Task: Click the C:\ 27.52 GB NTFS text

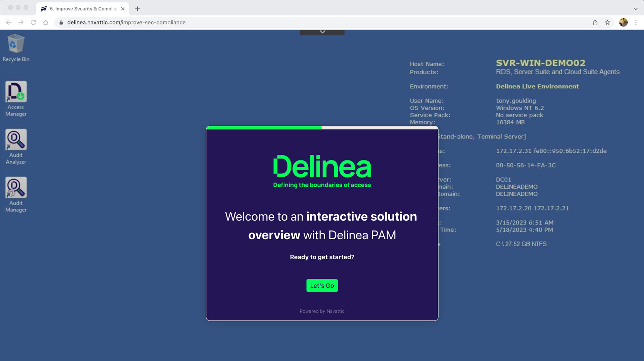Action: (521, 244)
